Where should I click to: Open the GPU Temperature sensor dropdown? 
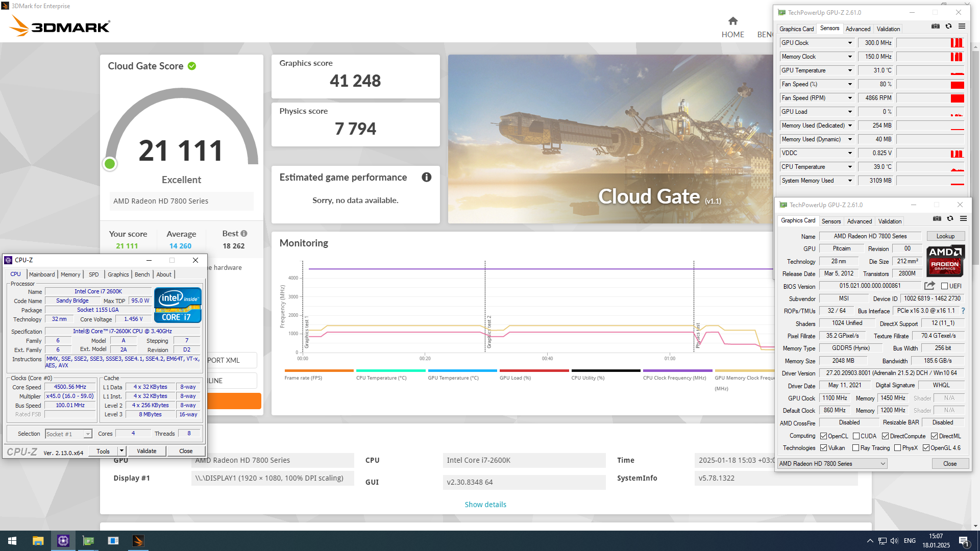(x=850, y=70)
